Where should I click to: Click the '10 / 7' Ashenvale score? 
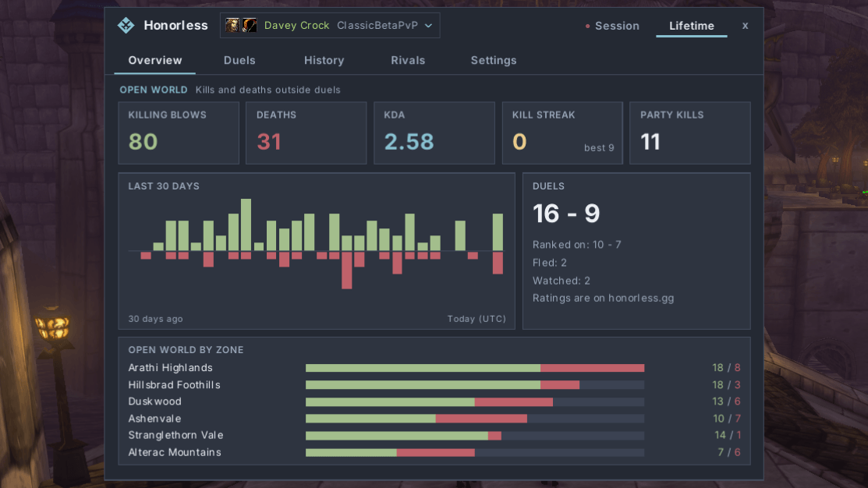coord(727,419)
